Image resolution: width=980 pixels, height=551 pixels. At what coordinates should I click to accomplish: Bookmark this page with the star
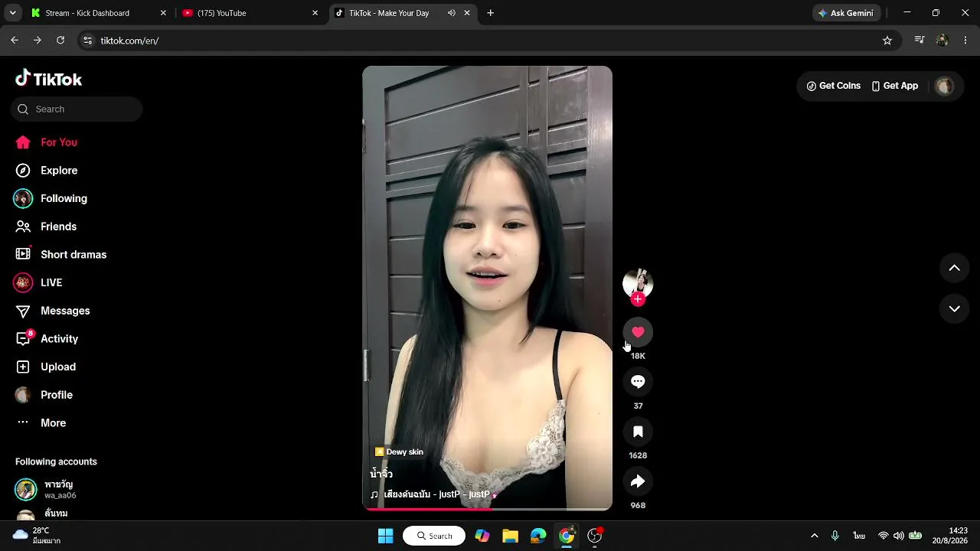point(887,41)
